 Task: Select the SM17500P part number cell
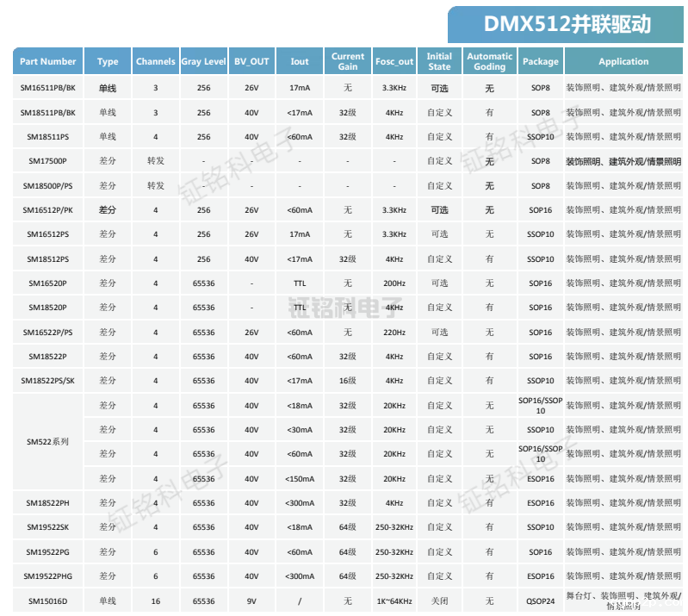coord(48,161)
